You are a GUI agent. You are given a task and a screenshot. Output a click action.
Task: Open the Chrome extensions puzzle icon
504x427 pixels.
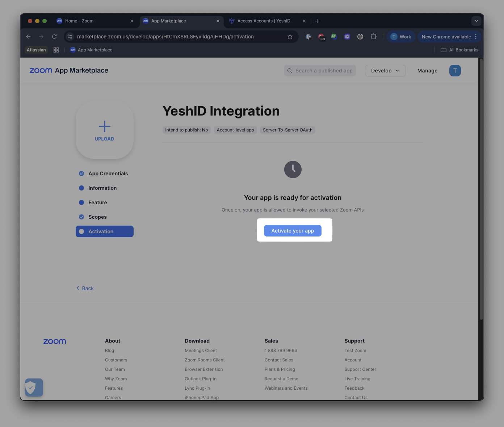(x=373, y=37)
